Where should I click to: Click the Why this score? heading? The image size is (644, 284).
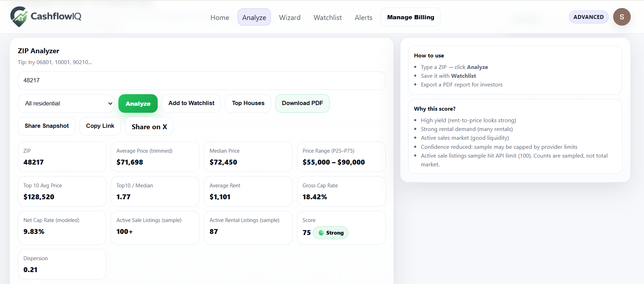click(x=435, y=109)
